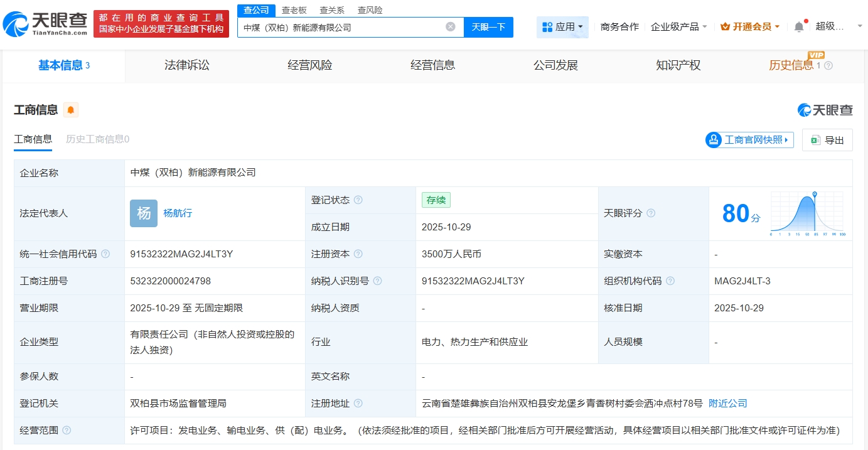The width and height of the screenshot is (868, 450).
Task: Switch to the 法律诉讼 tab
Action: (x=186, y=65)
